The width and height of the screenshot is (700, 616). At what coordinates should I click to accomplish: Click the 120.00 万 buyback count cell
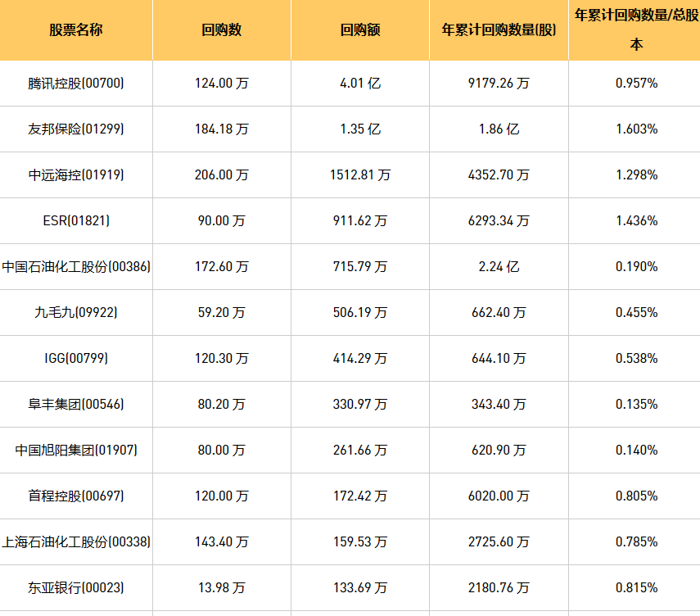[x=221, y=496]
